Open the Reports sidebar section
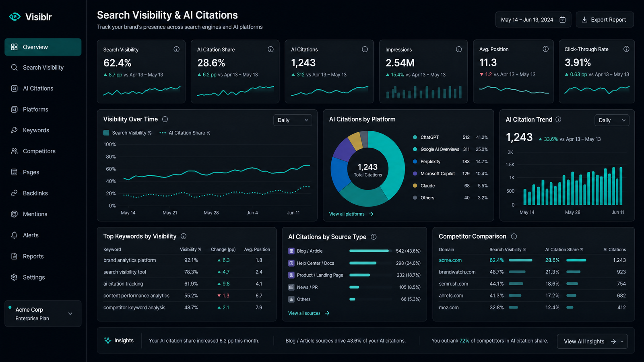644x362 pixels. pos(43,256)
